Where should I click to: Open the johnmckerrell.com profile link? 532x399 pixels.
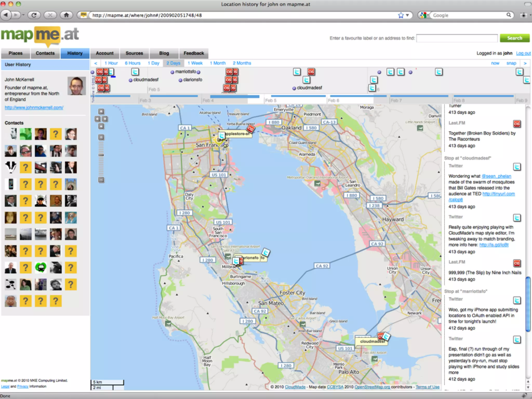click(x=34, y=108)
